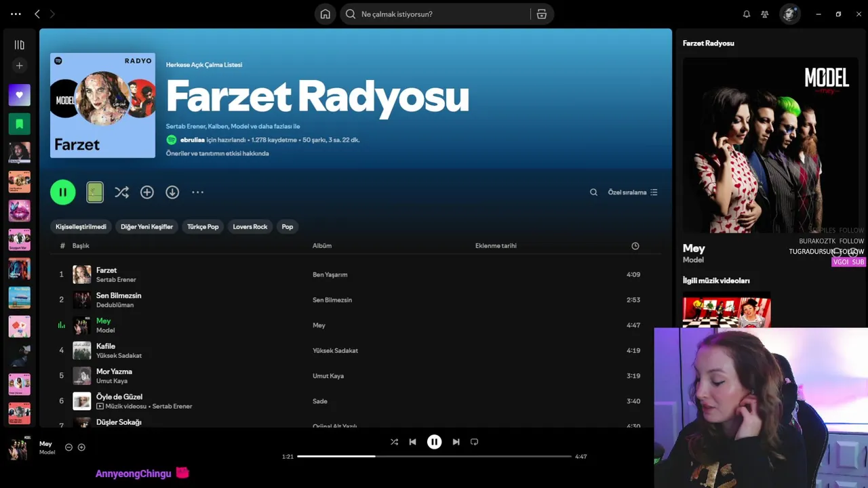Image resolution: width=868 pixels, height=488 pixels.
Task: Add Mey to Liked with plus circle
Action: (x=81, y=447)
